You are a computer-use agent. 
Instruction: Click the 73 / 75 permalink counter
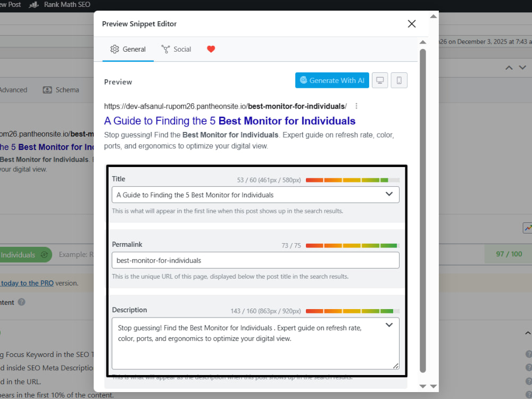coord(291,246)
